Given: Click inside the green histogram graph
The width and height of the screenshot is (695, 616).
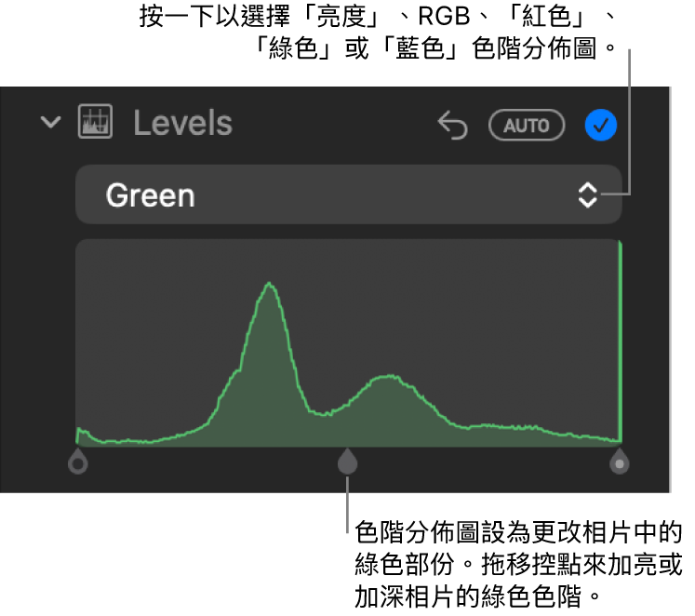Looking at the screenshot, I should click(x=349, y=342).
